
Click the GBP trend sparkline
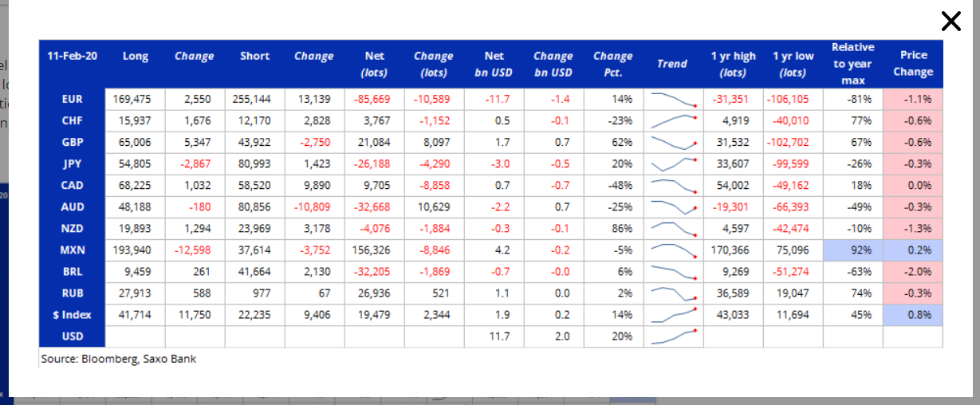tap(674, 143)
